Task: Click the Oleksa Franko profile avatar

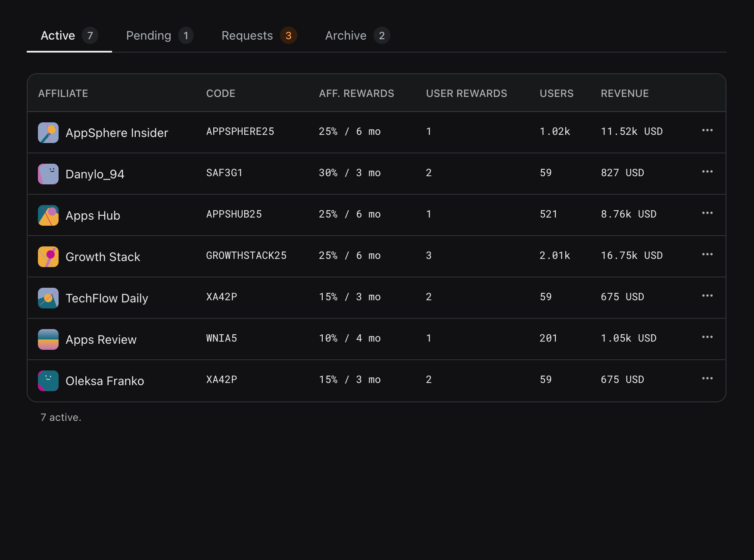Action: pos(48,380)
